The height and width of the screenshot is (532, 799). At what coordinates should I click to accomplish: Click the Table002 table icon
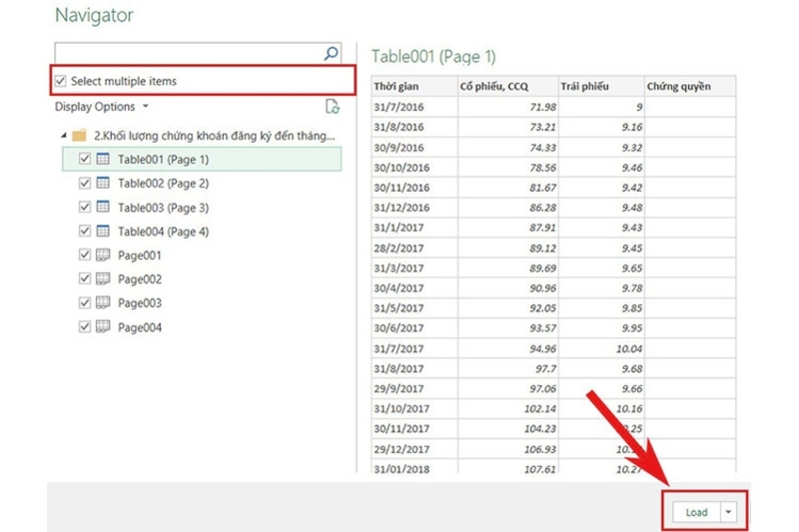[x=103, y=183]
